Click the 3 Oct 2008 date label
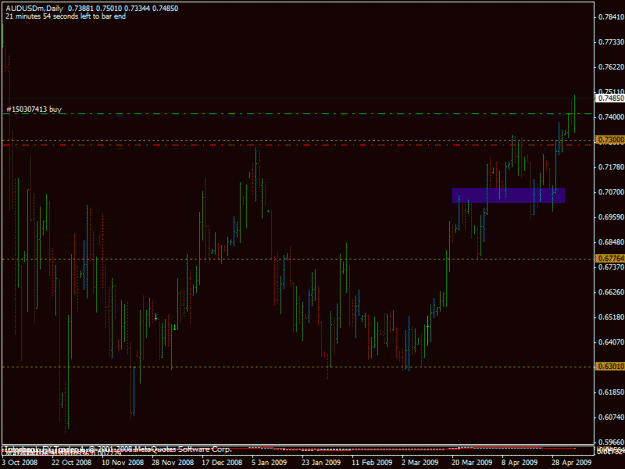This screenshot has width=625, height=469. point(20,462)
